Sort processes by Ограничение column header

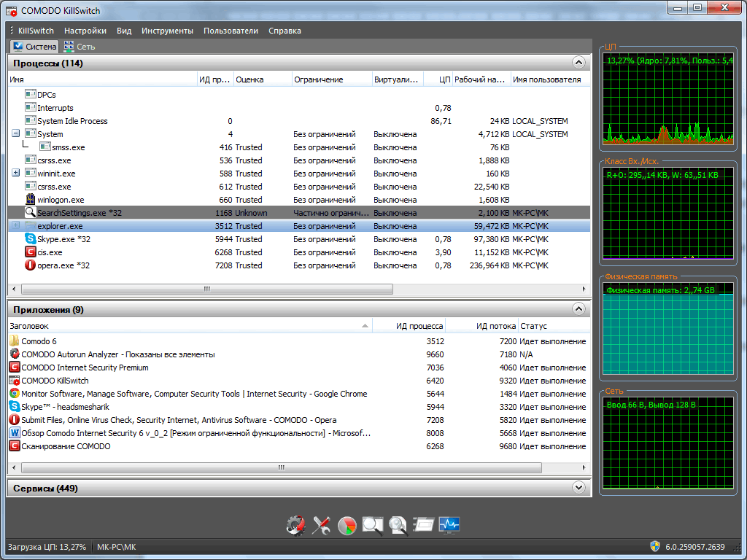332,79
